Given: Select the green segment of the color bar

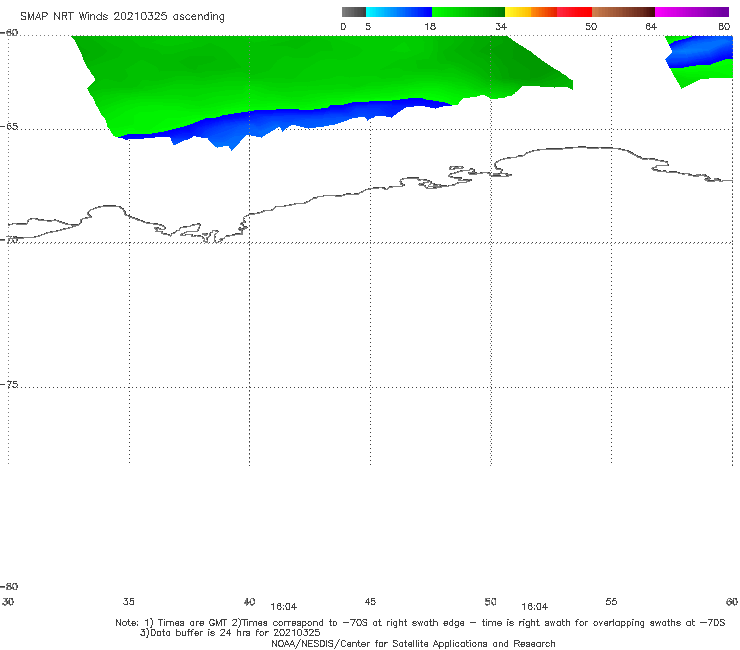Looking at the screenshot, I should tap(468, 12).
